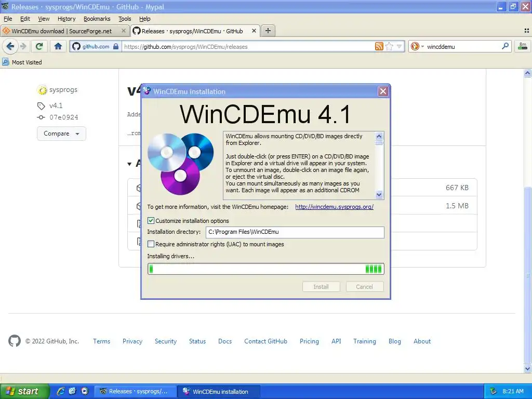Screen dimensions: 532x399
Task: Open the Help menu
Action: [x=144, y=19]
